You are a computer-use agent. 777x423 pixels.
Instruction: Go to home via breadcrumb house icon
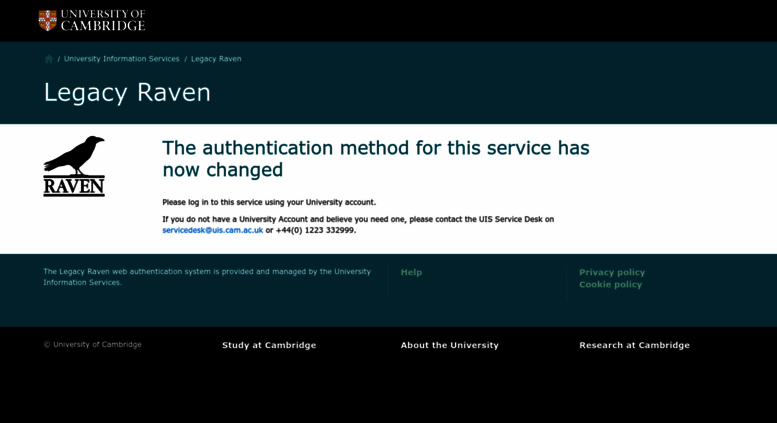click(49, 59)
